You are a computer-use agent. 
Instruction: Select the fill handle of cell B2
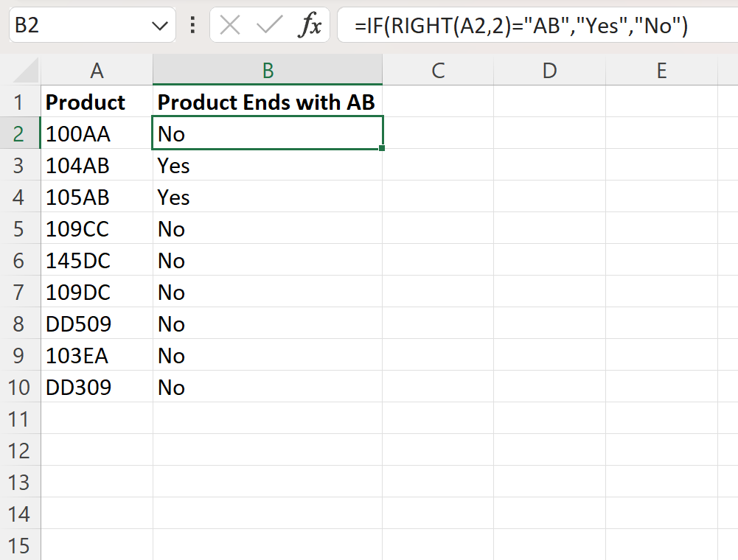click(381, 149)
